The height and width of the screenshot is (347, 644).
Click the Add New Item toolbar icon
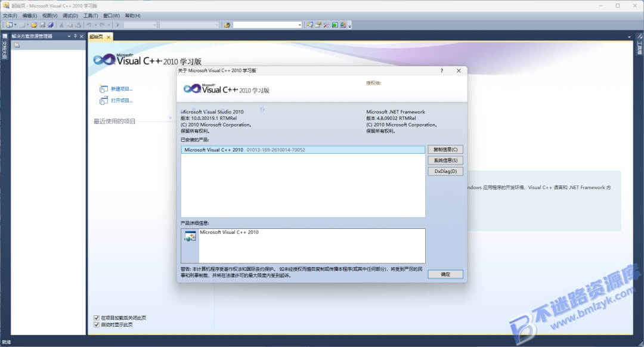(22, 25)
